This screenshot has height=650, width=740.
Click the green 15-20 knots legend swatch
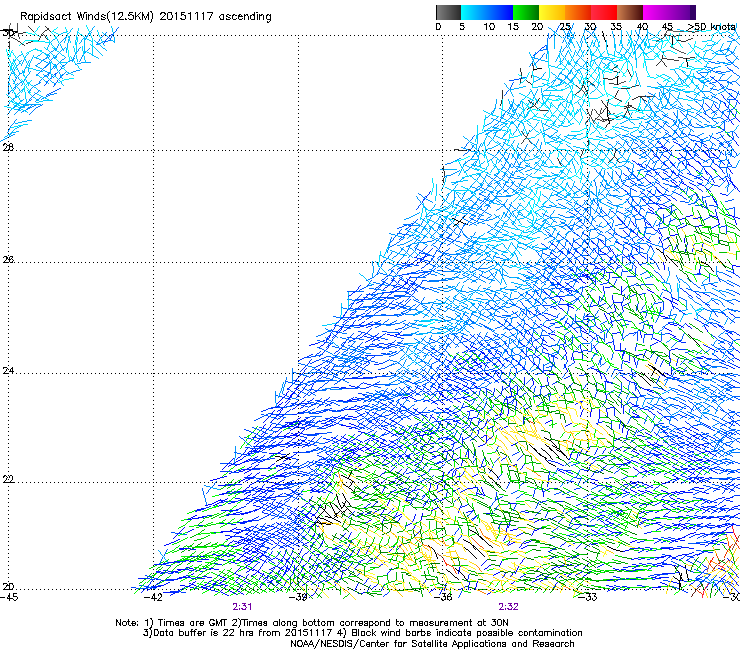[526, 12]
